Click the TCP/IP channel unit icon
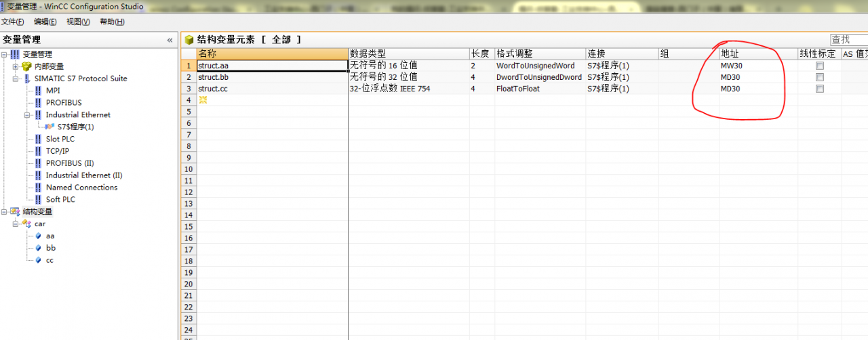868x340 pixels. pyautogui.click(x=38, y=152)
